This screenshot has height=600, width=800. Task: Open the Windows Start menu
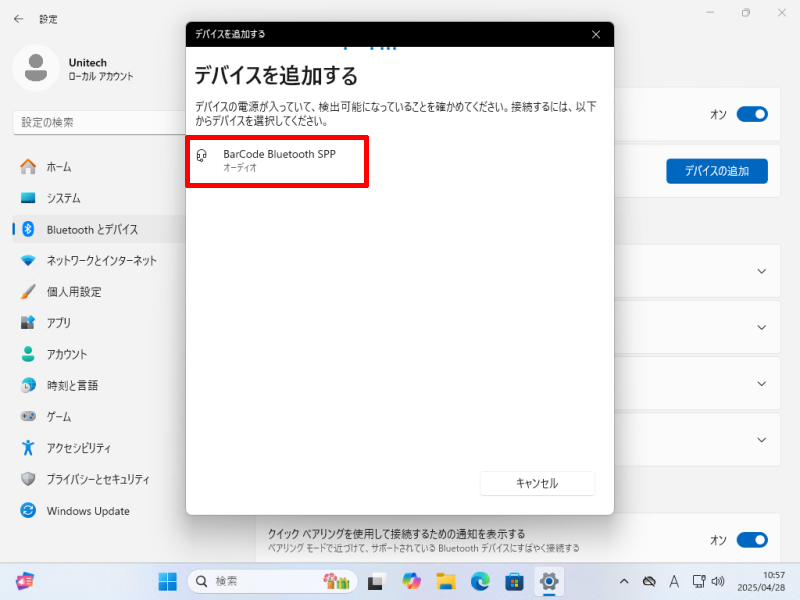pyautogui.click(x=167, y=581)
